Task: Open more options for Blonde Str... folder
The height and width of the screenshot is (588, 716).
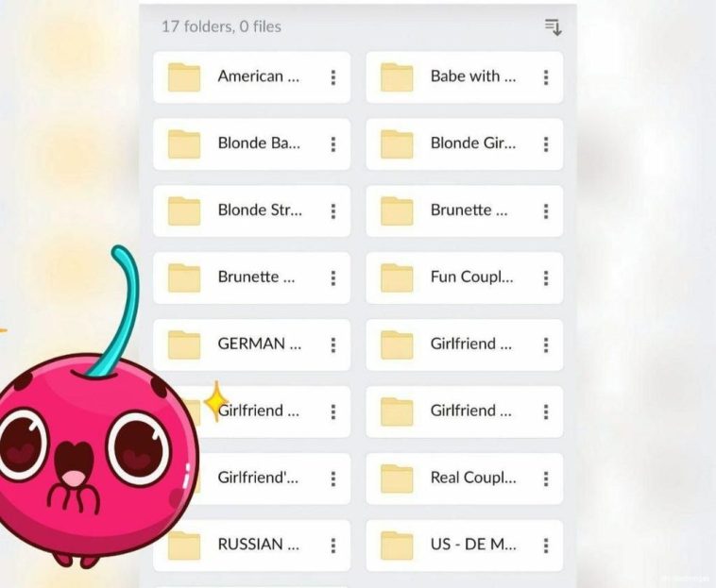Action: 333,211
